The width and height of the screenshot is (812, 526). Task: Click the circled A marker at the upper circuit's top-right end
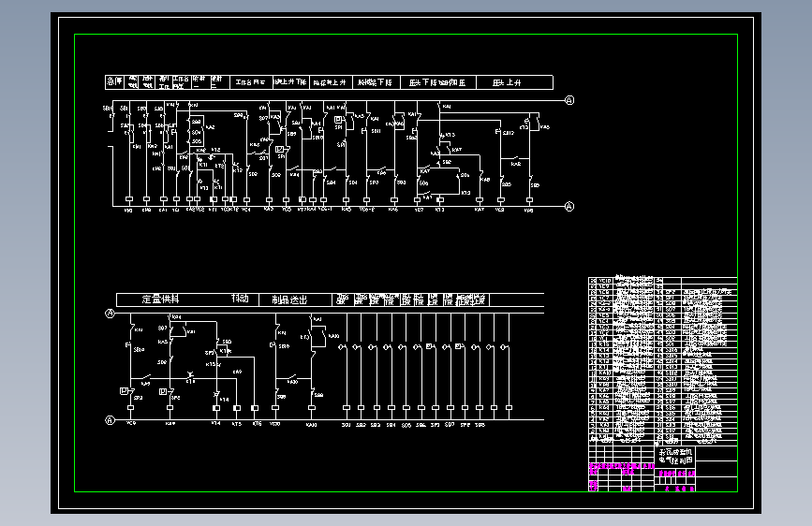(569, 100)
